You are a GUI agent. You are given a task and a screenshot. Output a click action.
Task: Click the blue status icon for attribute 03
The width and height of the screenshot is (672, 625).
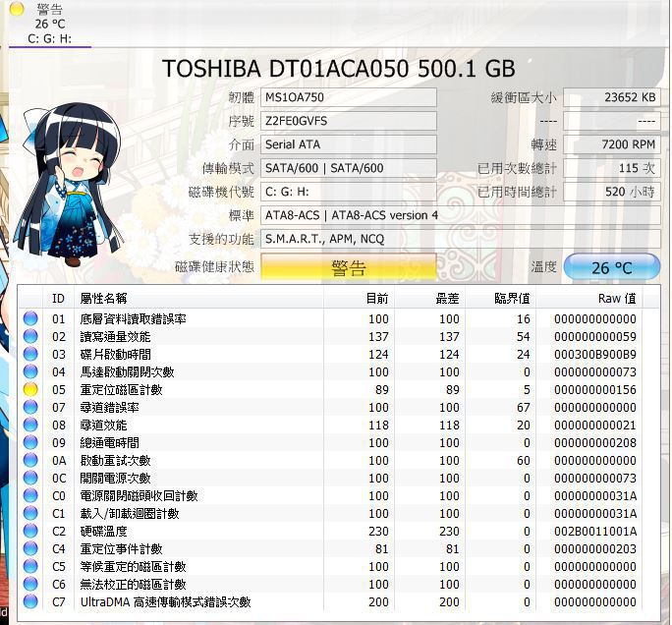pyautogui.click(x=30, y=354)
